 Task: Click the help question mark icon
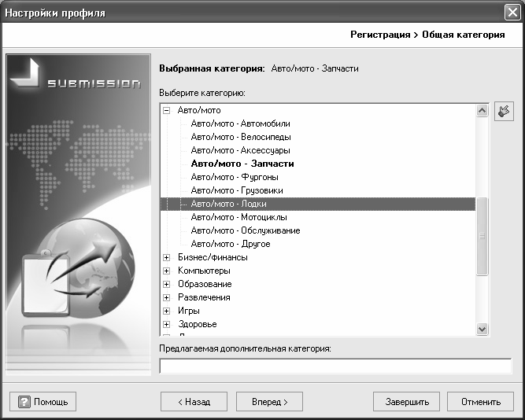point(24,402)
